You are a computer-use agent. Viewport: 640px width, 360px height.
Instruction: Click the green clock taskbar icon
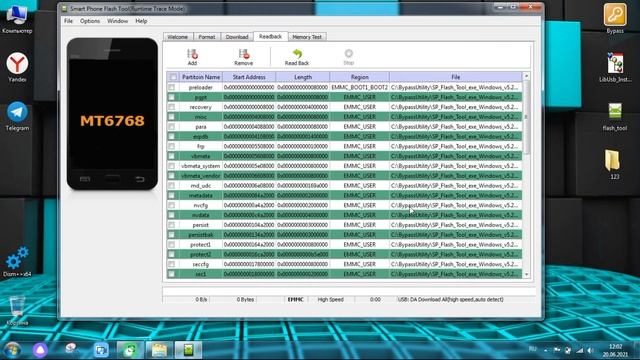[130, 350]
